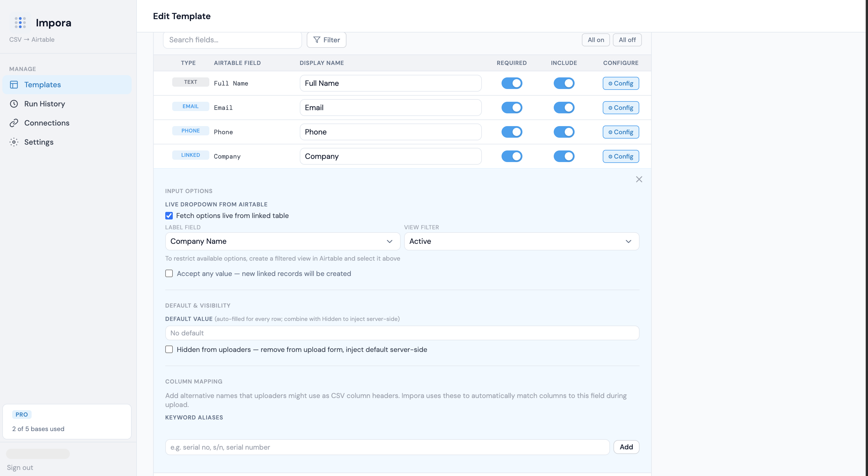Click the filter funnel icon

coord(316,40)
